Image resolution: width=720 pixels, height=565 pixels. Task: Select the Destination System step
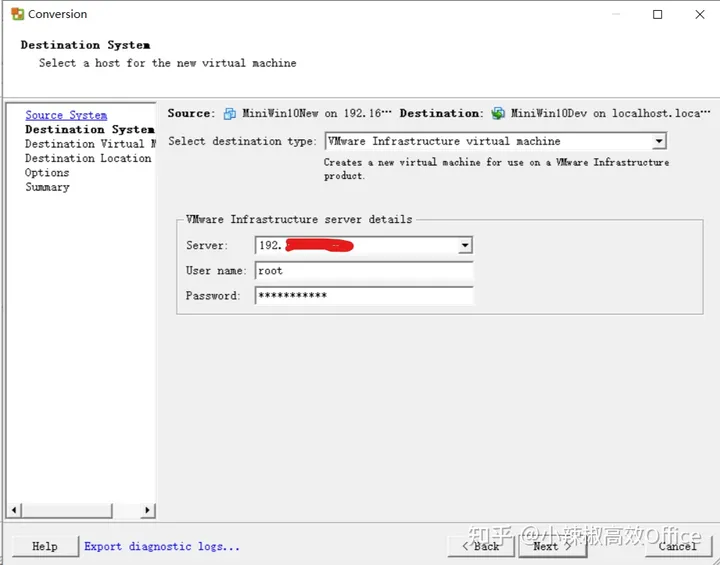(90, 130)
